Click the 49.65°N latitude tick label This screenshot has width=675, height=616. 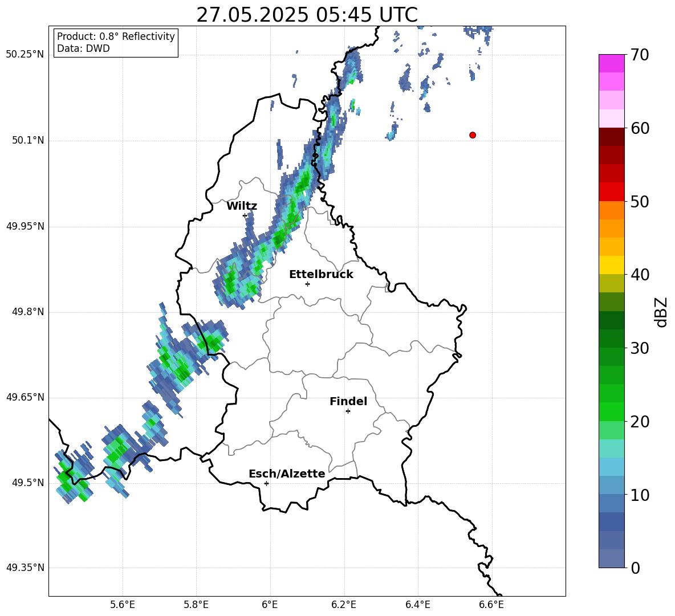point(25,397)
